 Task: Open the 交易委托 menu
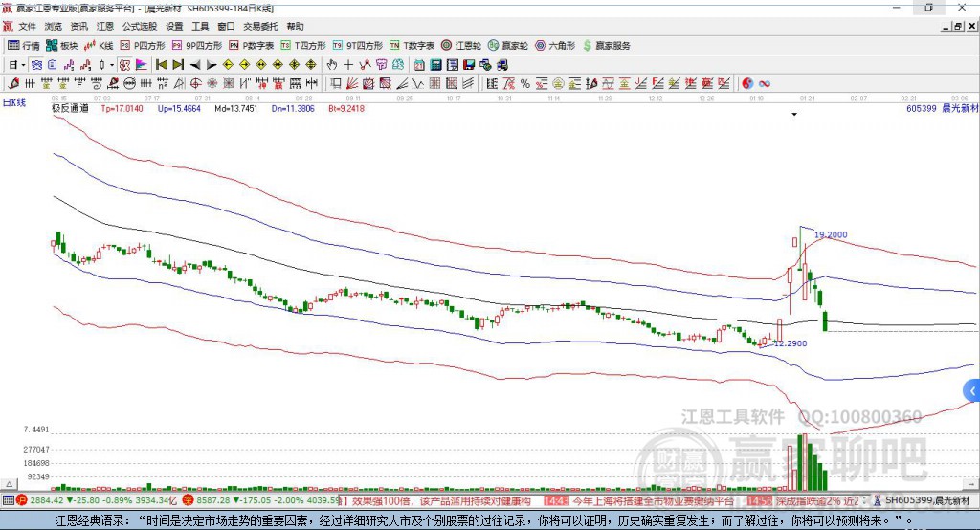(x=260, y=26)
